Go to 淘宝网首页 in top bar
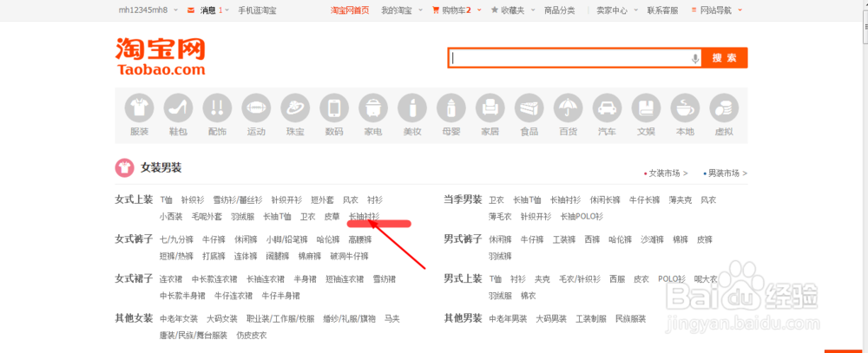 tap(350, 10)
